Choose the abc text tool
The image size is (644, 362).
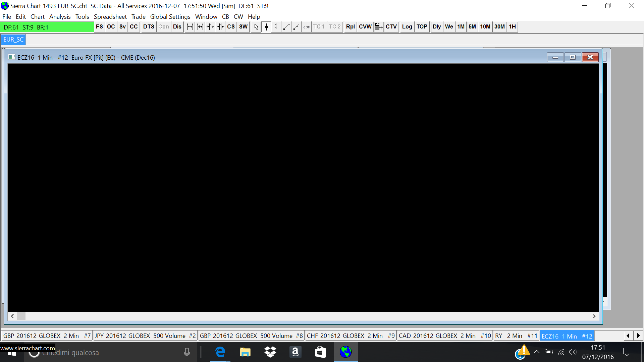tap(307, 27)
